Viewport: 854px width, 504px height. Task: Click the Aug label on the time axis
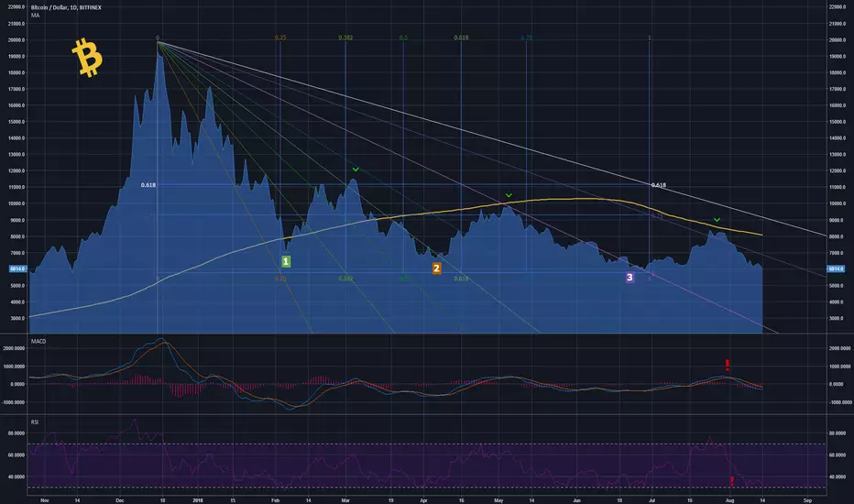(x=729, y=500)
